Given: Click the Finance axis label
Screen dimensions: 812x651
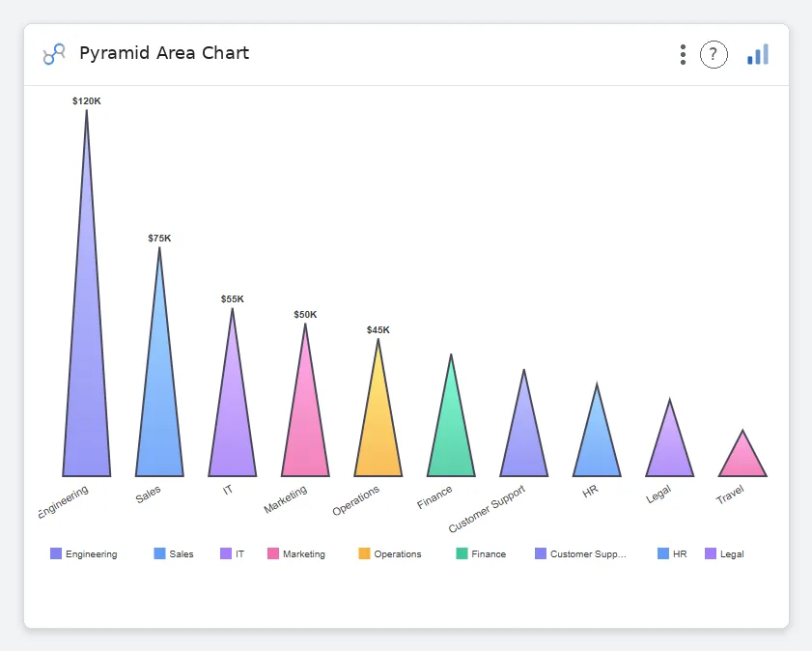Looking at the screenshot, I should [434, 497].
